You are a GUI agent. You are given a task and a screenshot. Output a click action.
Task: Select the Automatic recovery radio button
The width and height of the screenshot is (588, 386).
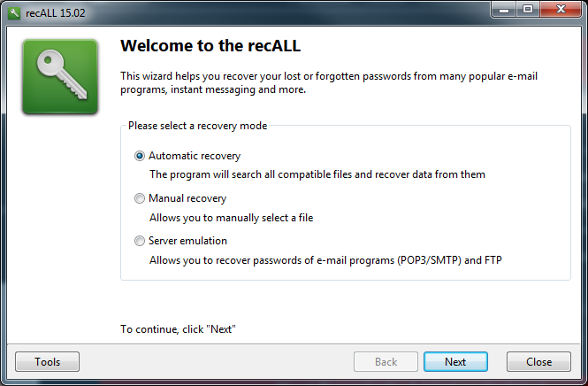pos(140,156)
